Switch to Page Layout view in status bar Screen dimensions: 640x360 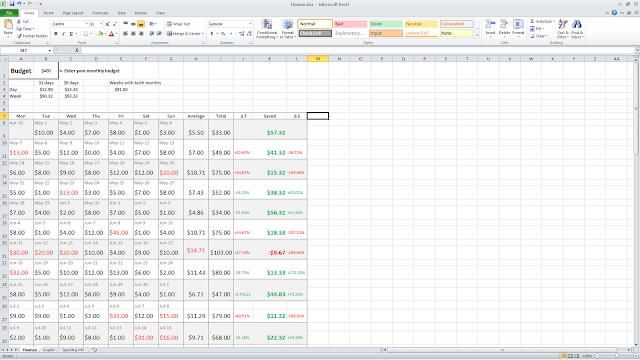pos(571,356)
